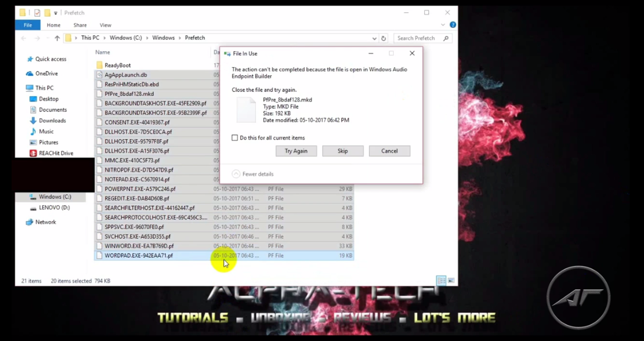Select Quick access in navigation pane
This screenshot has width=644, height=341.
[x=51, y=59]
